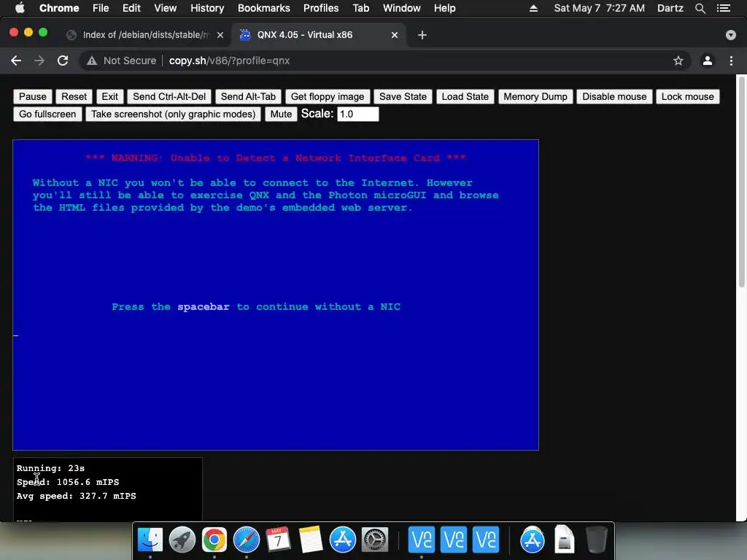Image resolution: width=747 pixels, height=560 pixels.
Task: Bookmark this page with the star icon
Action: point(678,61)
